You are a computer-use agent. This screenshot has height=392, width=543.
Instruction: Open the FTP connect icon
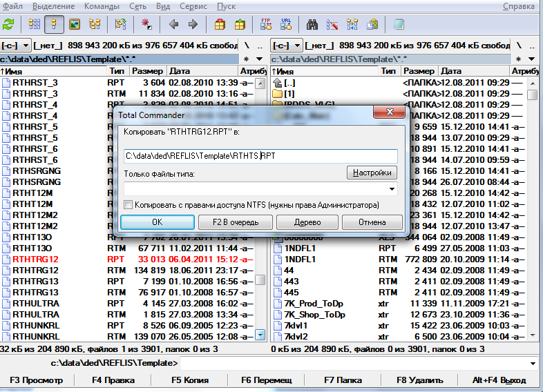(265, 24)
